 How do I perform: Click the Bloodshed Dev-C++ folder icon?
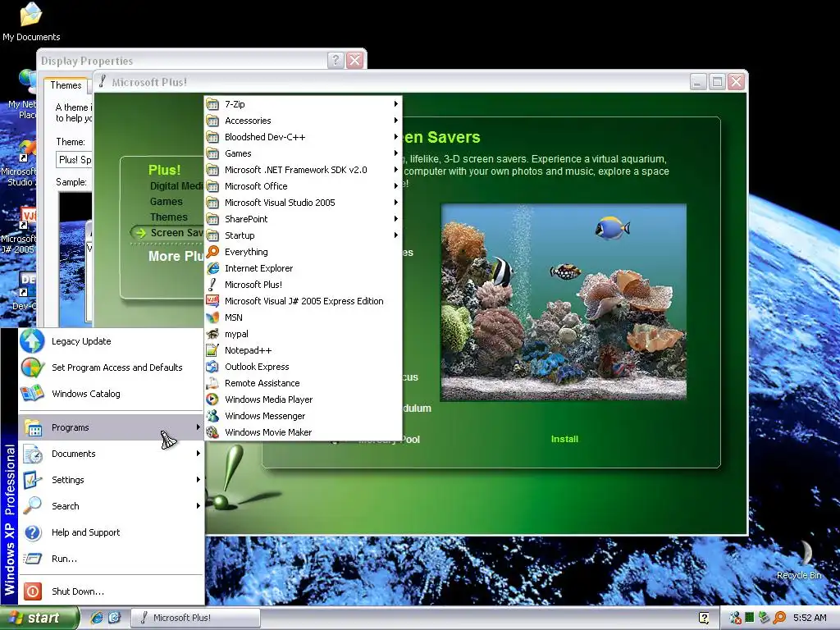tap(212, 137)
